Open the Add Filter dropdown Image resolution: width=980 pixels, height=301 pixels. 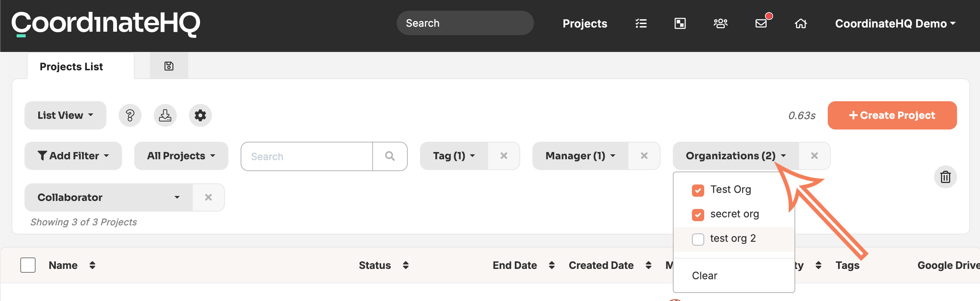coord(73,156)
